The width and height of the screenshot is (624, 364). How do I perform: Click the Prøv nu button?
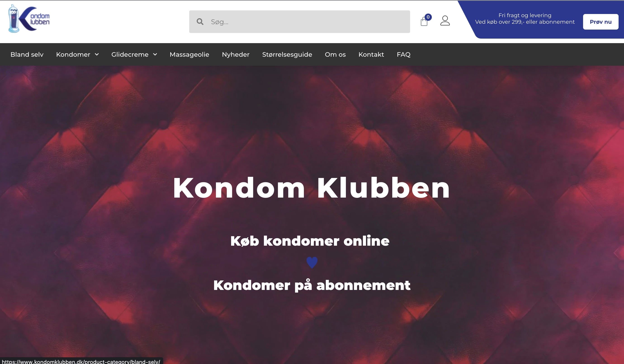pos(601,22)
